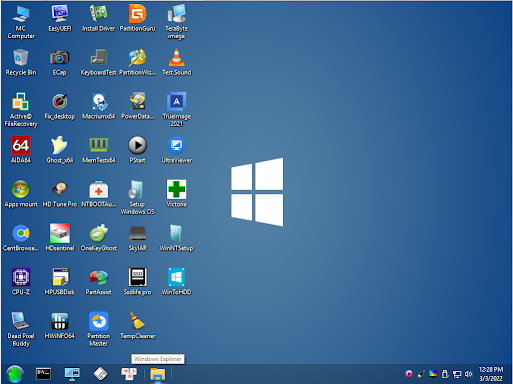Launch PStart menu icon
The image size is (513, 384).
[x=137, y=150]
